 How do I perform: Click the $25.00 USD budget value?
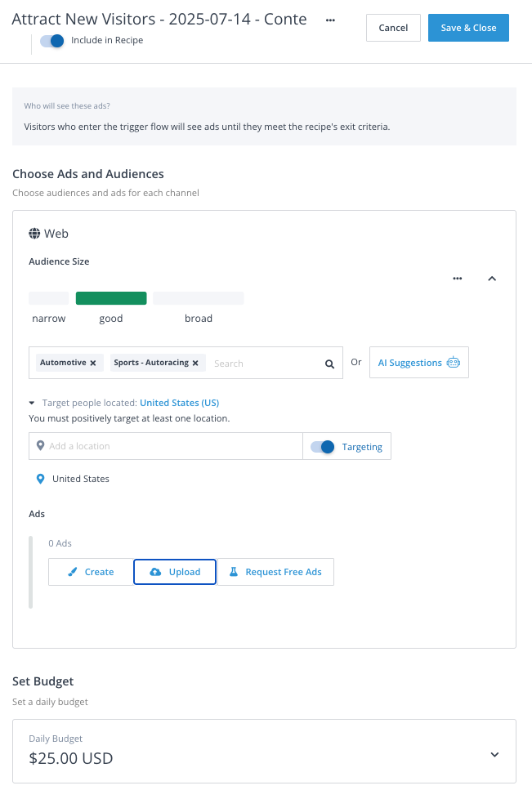(71, 758)
